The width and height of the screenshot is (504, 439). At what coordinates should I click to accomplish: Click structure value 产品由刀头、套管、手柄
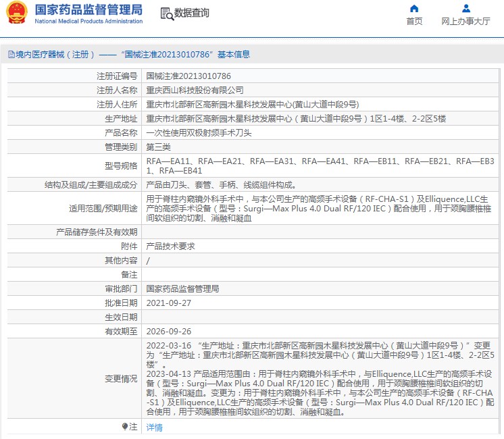[x=221, y=185]
